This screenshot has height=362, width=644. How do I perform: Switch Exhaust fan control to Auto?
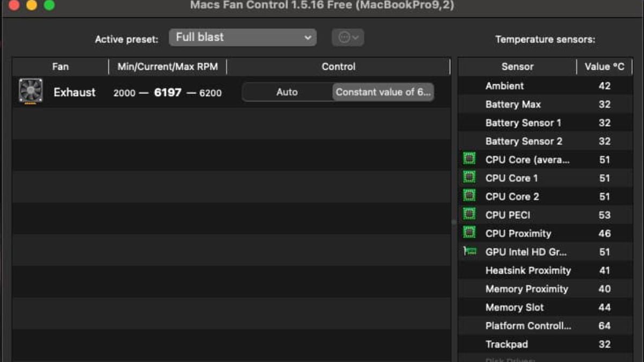point(287,92)
